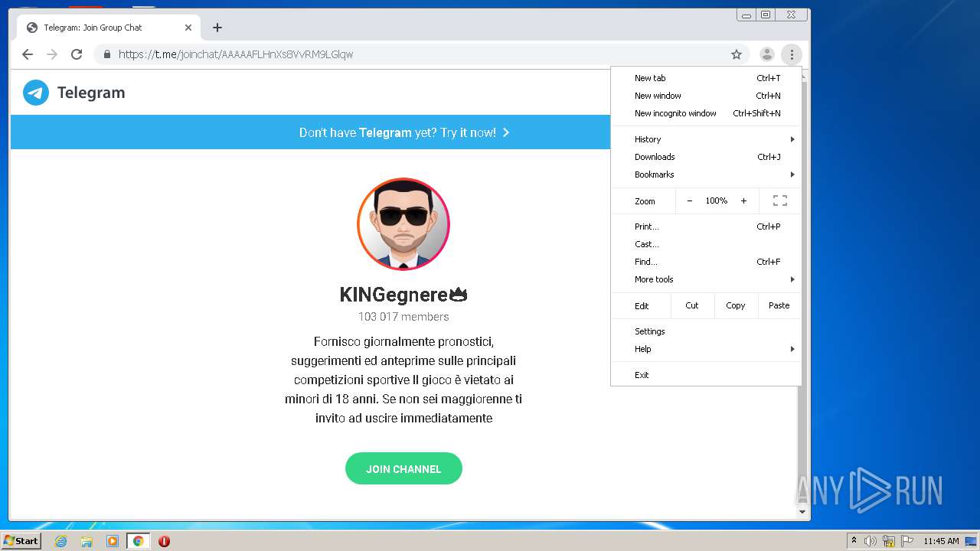This screenshot has width=980, height=551.
Task: Open Downloads from the menu
Action: coord(706,157)
